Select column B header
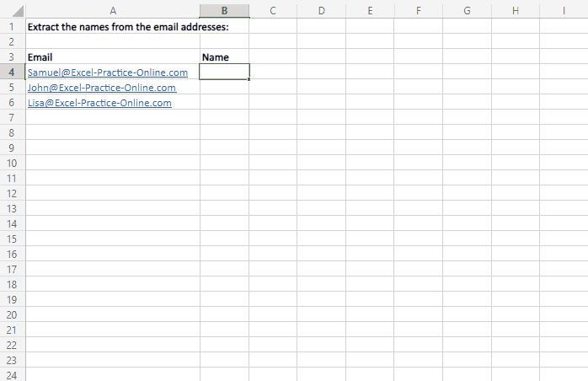The height and width of the screenshot is (381, 588). point(224,10)
